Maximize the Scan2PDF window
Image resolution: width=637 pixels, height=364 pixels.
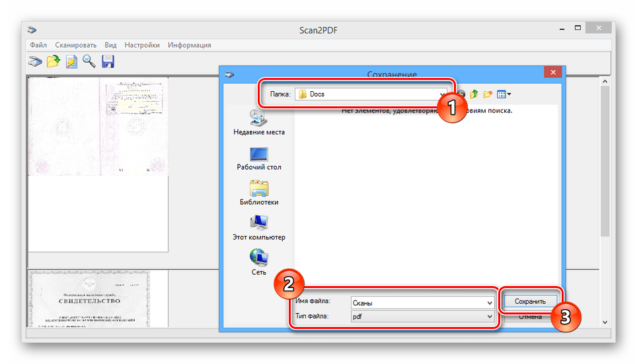578,28
